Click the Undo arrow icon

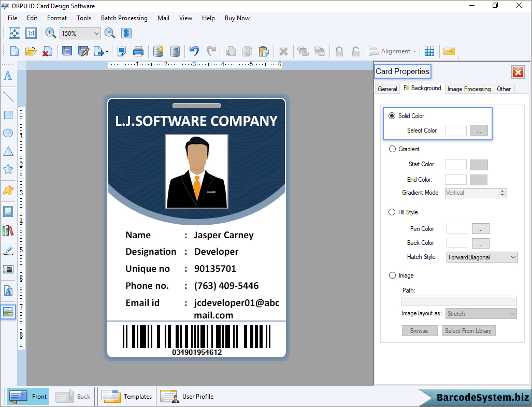194,51
